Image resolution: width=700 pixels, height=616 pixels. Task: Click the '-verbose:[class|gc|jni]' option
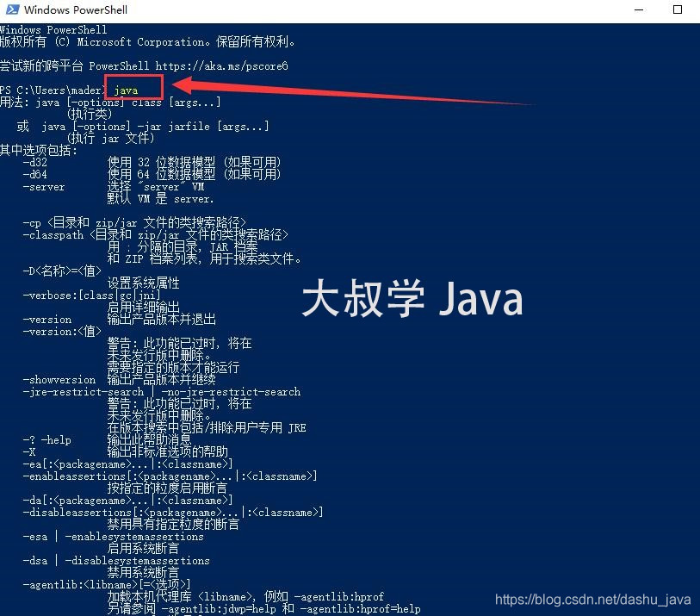pyautogui.click(x=91, y=296)
